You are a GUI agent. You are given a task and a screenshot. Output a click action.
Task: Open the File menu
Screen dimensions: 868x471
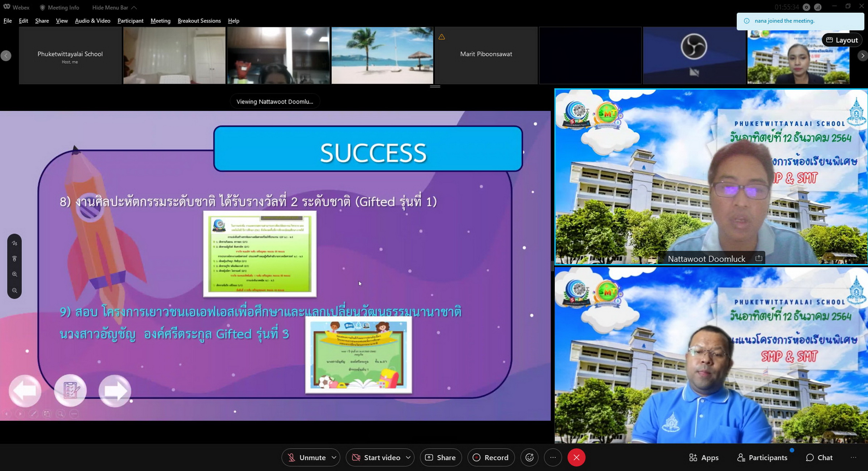click(x=8, y=21)
